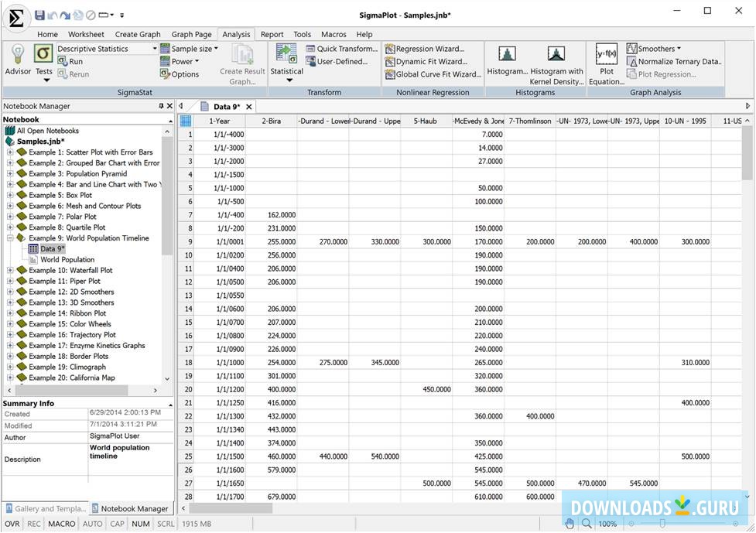
Task: Toggle SCRL indicator in status bar
Action: tap(166, 524)
